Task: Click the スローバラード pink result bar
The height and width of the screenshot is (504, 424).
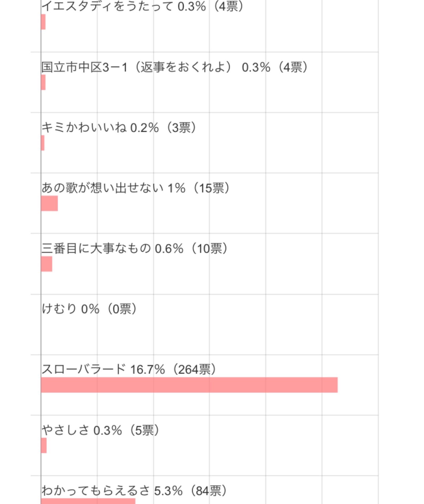Action: click(189, 385)
